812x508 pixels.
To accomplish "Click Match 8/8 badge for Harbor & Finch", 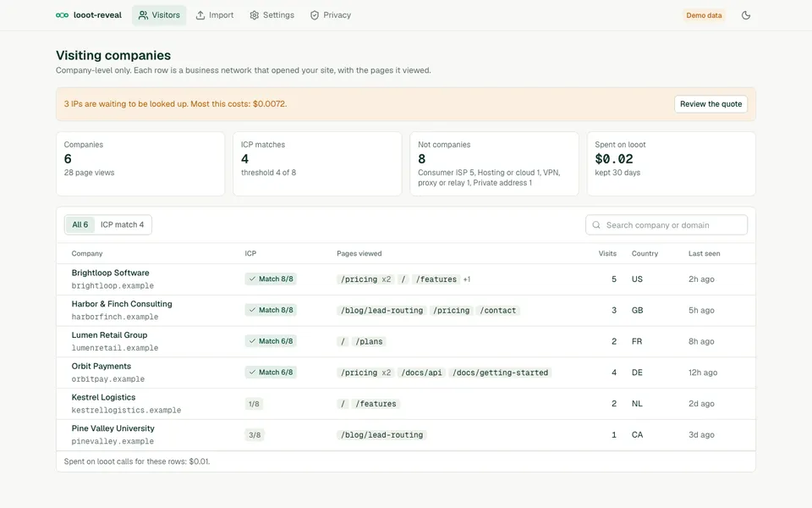I will click(271, 310).
